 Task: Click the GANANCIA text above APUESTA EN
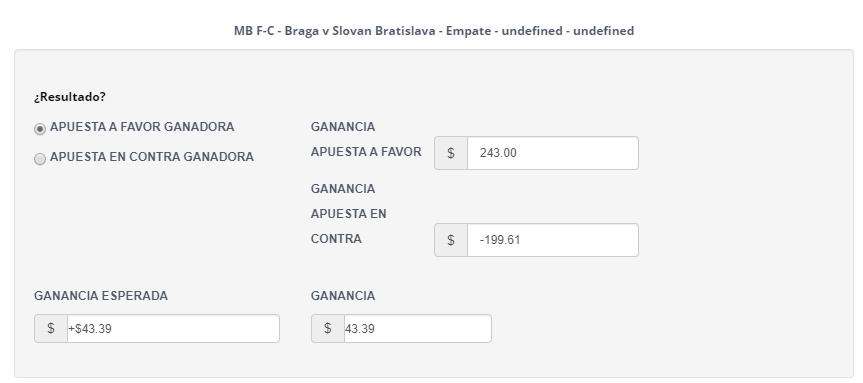pos(343,189)
